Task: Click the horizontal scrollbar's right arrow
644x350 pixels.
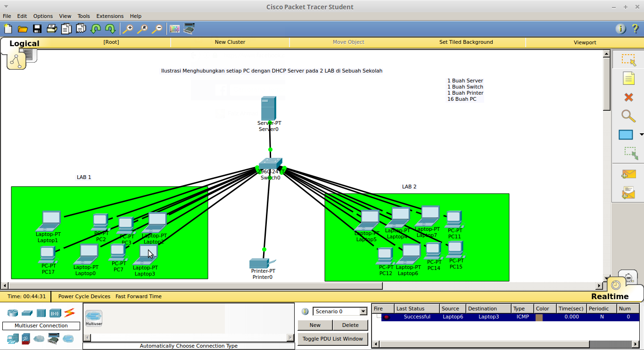Action: [x=599, y=285]
